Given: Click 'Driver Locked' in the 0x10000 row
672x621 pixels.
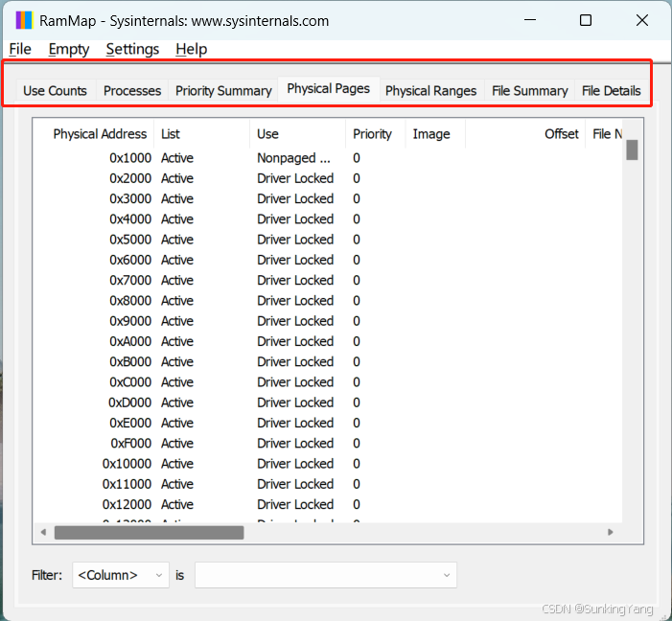Looking at the screenshot, I should pyautogui.click(x=295, y=463).
